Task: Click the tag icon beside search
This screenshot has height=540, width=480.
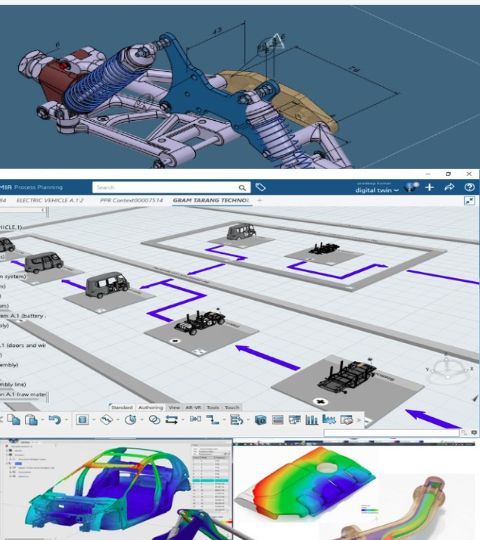Action: pos(260,187)
